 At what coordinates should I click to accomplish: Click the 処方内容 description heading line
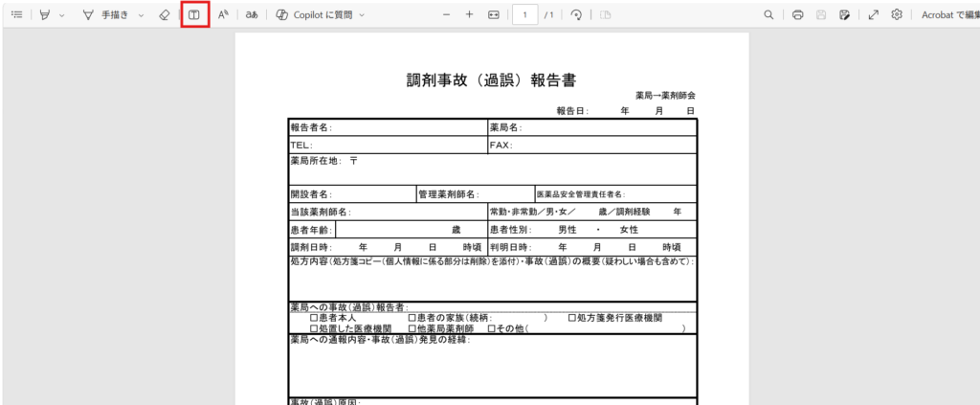(x=493, y=262)
